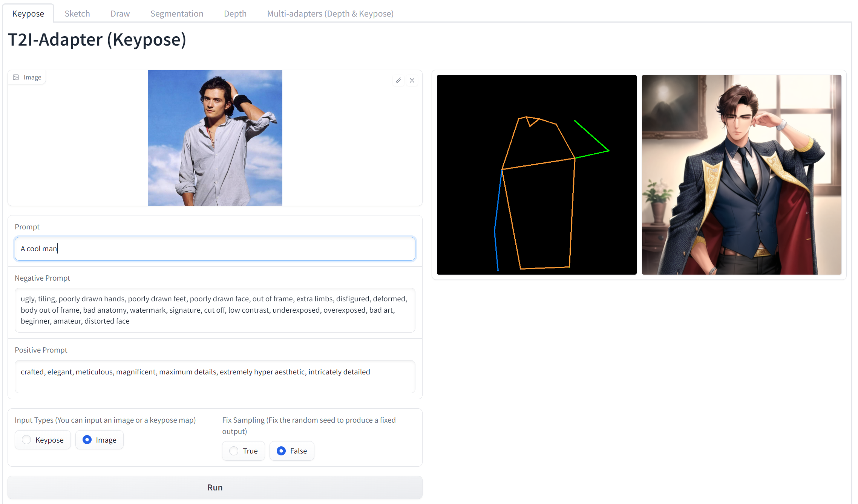Switch to the Depth tab
This screenshot has height=504, width=858.
[235, 14]
